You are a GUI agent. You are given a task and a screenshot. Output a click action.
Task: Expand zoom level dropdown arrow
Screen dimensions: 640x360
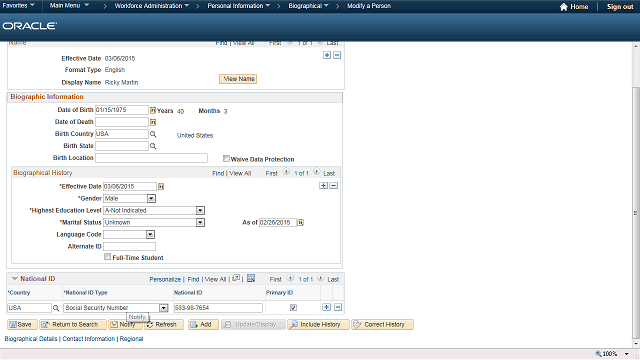coord(627,354)
